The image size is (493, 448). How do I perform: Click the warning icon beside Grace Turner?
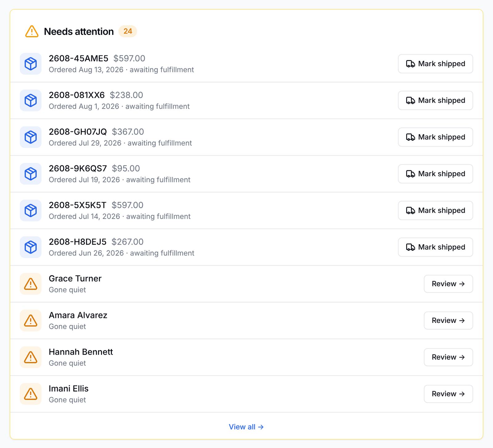31,284
